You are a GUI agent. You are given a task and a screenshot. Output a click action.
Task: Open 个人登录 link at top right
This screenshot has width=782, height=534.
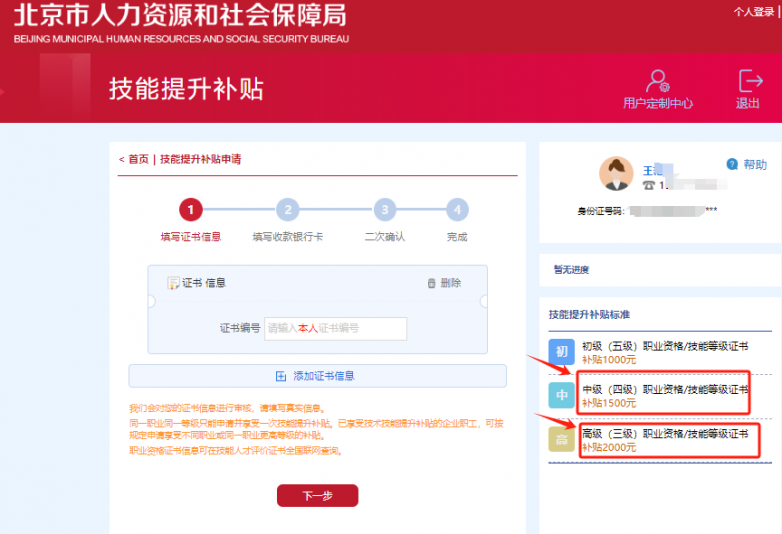pos(756,12)
